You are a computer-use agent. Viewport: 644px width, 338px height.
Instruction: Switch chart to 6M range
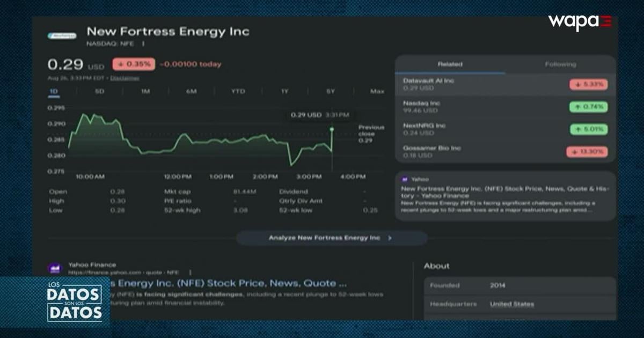point(192,92)
